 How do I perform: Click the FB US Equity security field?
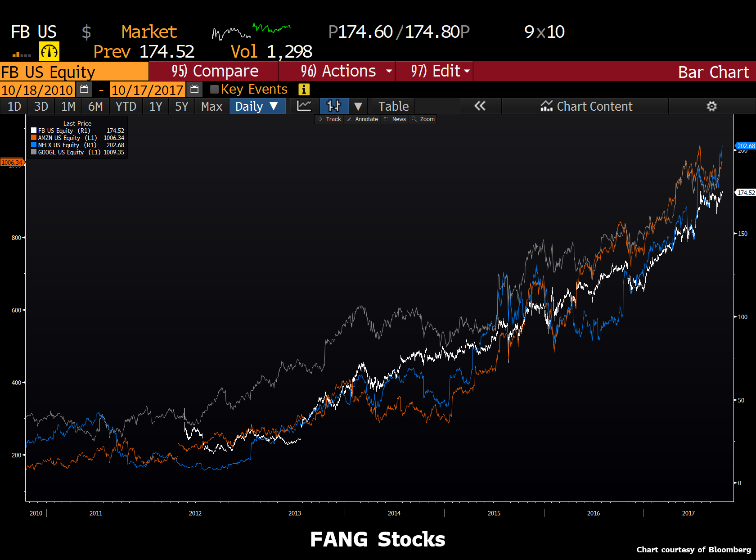tap(74, 72)
